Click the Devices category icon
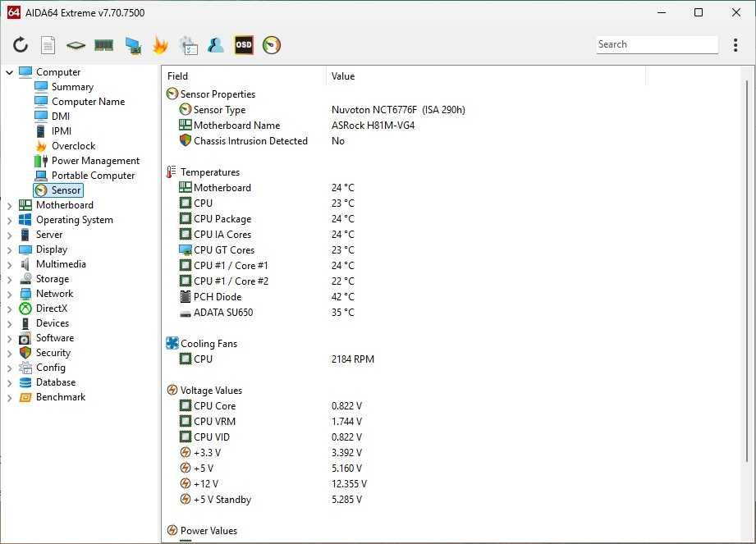Image resolution: width=756 pixels, height=544 pixels. tap(25, 323)
